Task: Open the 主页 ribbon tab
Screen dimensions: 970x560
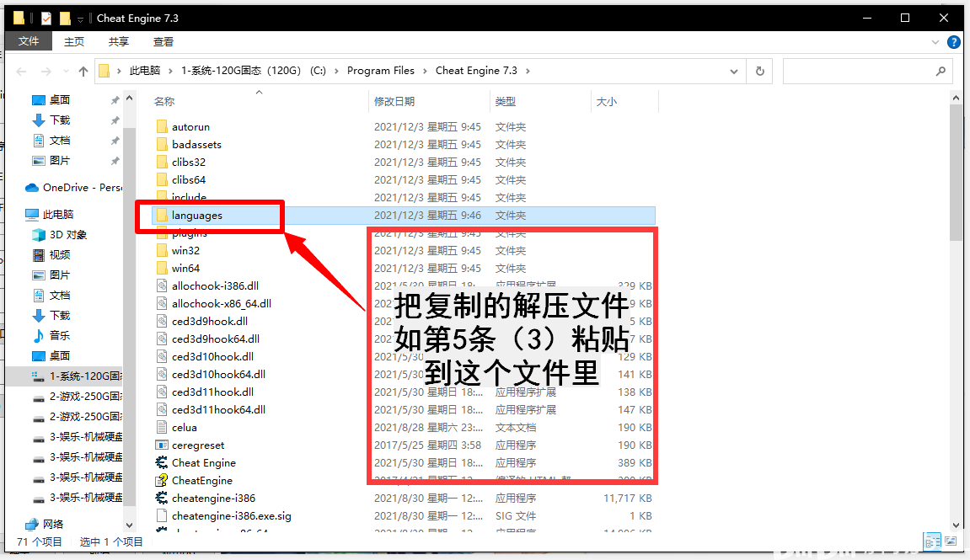Action: [74, 41]
